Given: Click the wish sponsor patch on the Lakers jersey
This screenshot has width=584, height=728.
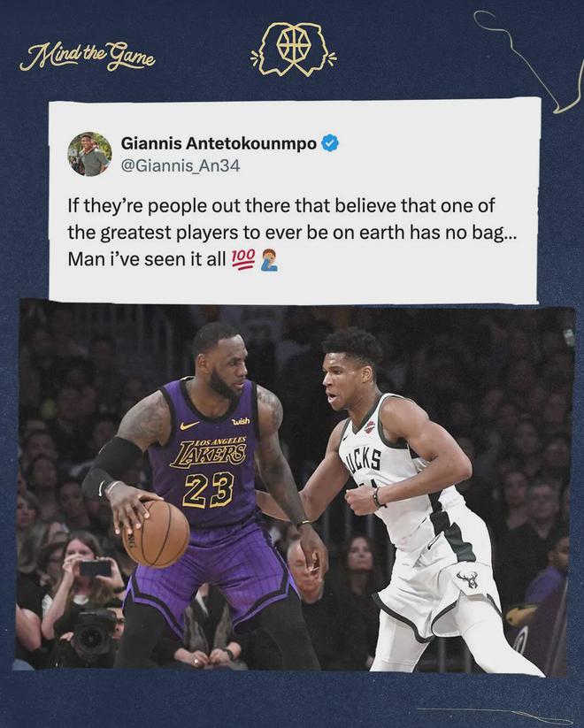Looking at the screenshot, I should [240, 421].
